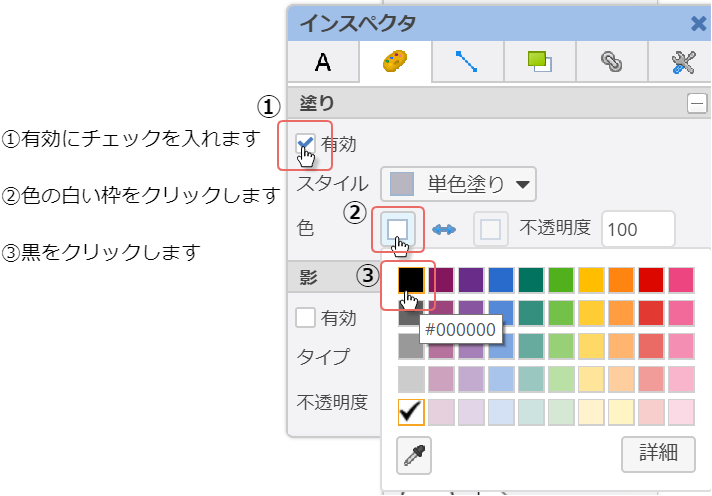Screen dimensions: 712x496
Task: Click the 不透明度 label in 影 section
Action: [332, 402]
